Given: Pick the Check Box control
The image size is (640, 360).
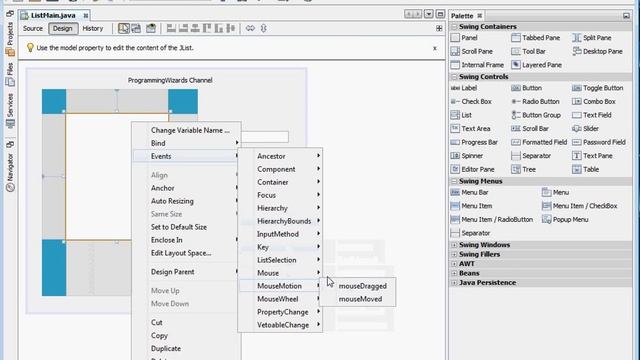Looking at the screenshot, I should (x=471, y=101).
